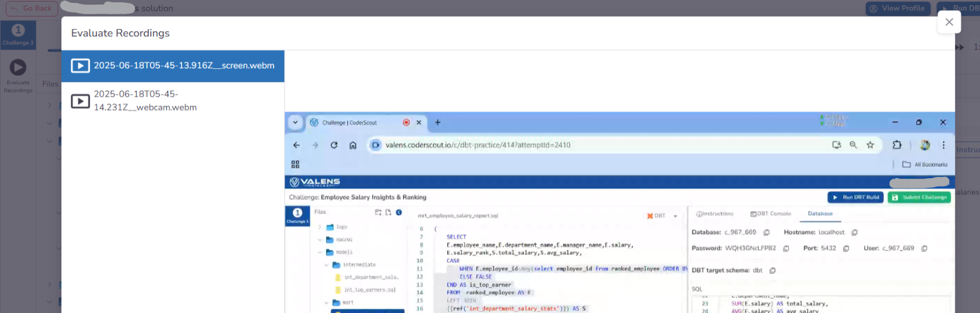Click the zoom magnifier in address bar
Viewport: 980px width, 313px height.
point(853,145)
